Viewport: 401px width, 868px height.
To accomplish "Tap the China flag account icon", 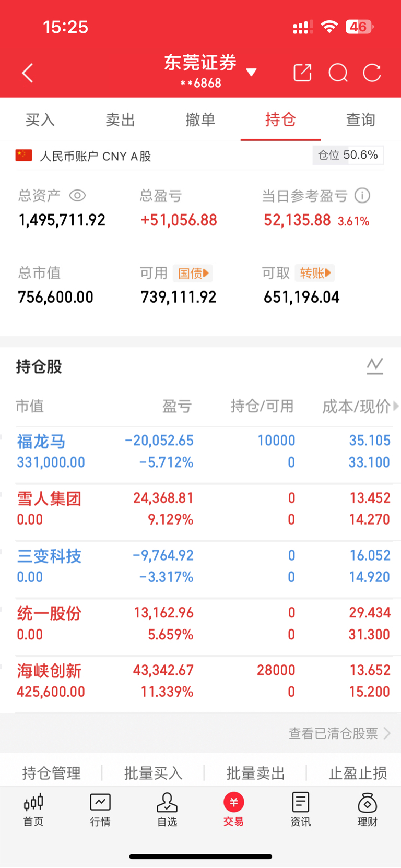I will (x=24, y=156).
